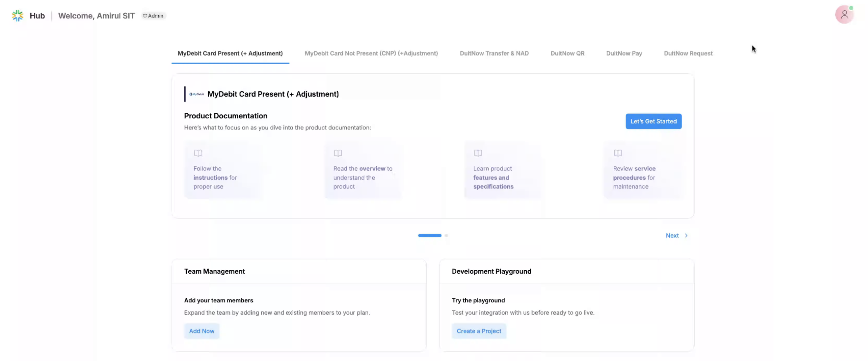Select the DuitNow Request tab
The image size is (868, 361).
688,53
